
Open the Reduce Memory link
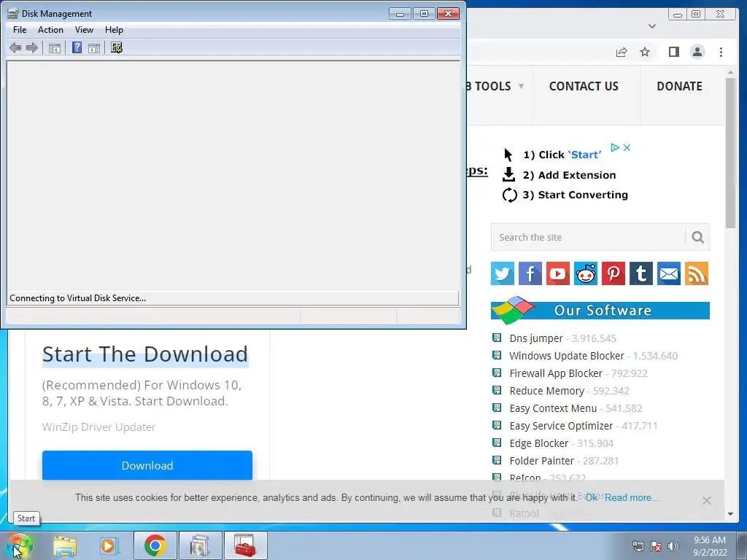click(546, 391)
